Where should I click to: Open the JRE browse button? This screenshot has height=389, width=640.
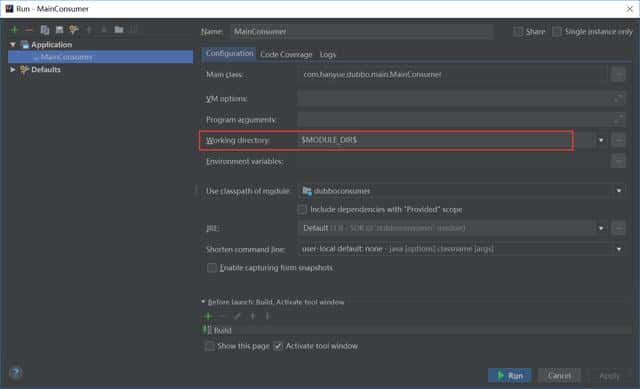(x=618, y=228)
